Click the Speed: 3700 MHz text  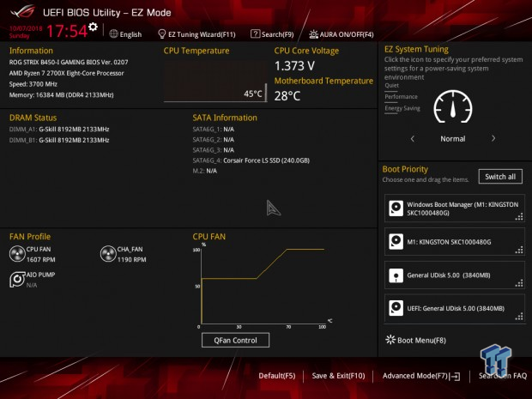[x=33, y=84]
